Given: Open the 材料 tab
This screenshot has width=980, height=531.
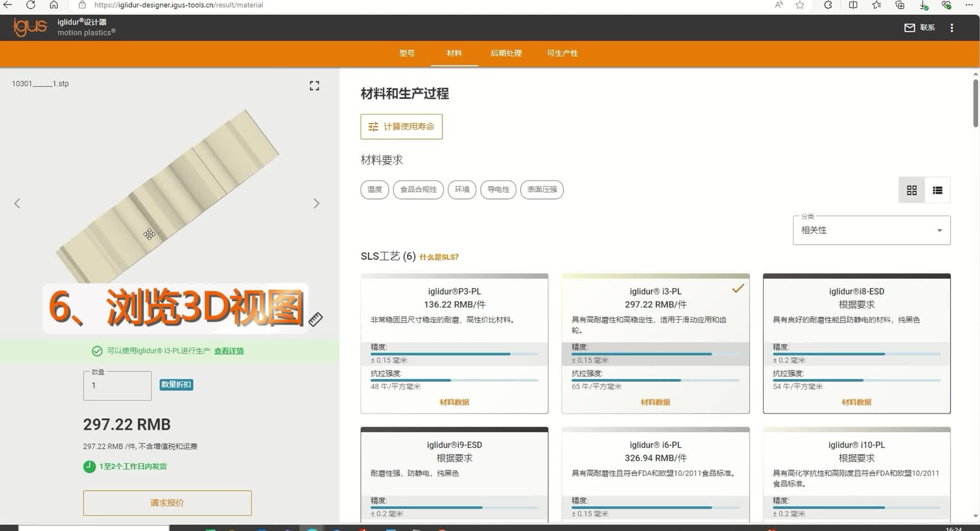Looking at the screenshot, I should point(454,53).
